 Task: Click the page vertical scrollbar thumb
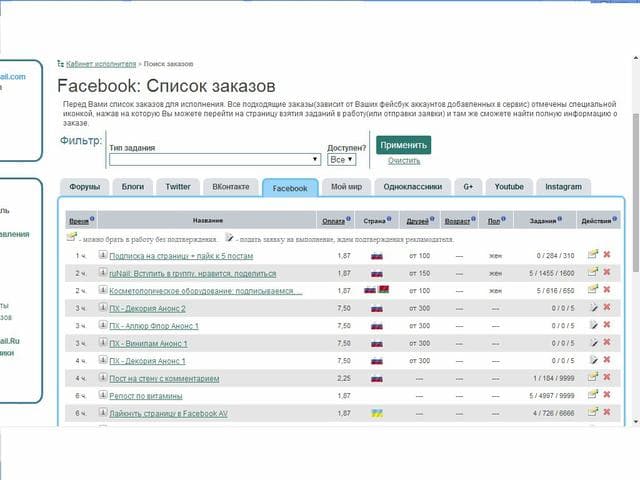pos(636,192)
